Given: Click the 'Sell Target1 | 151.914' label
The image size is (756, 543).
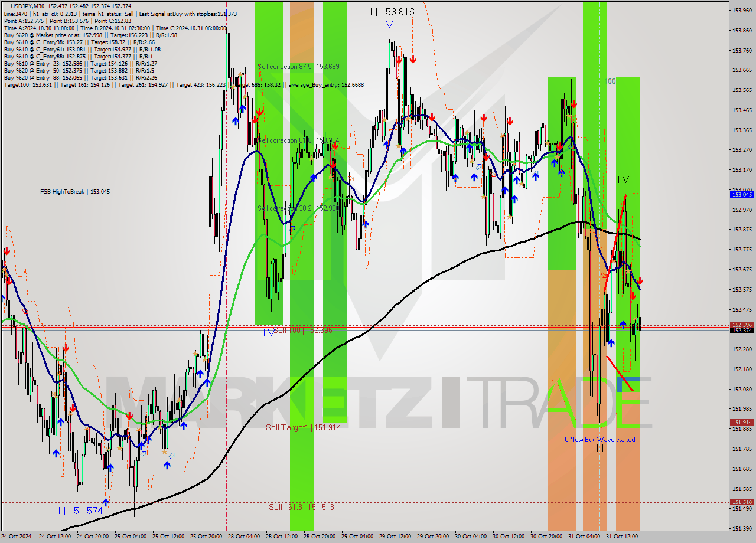Looking at the screenshot, I should click(303, 427).
